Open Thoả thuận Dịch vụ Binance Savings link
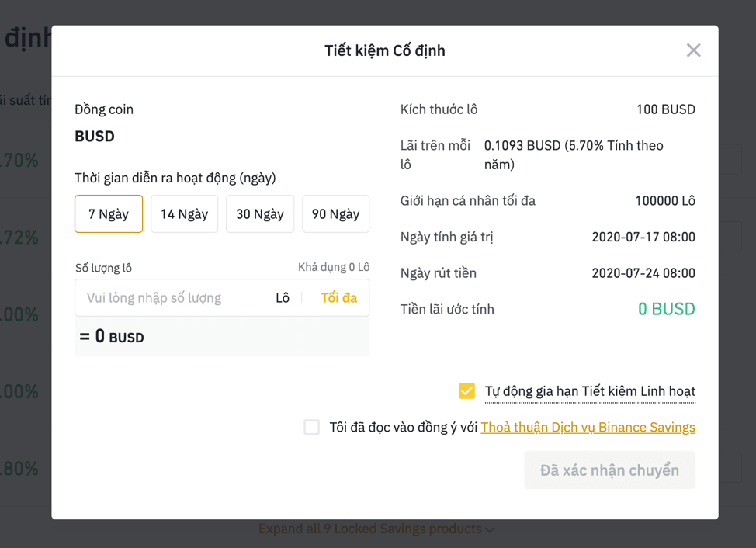 [x=588, y=428]
